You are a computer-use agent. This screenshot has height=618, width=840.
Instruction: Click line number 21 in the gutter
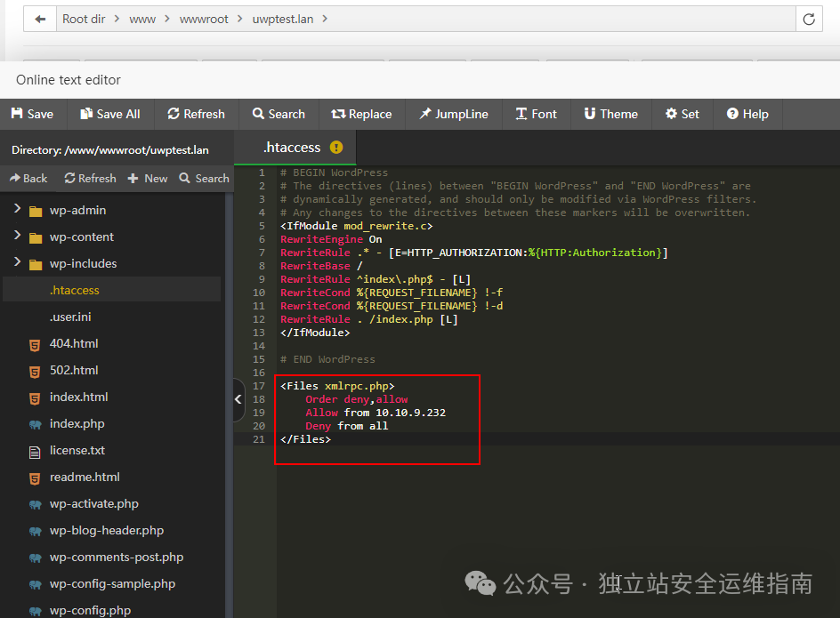tap(259, 439)
